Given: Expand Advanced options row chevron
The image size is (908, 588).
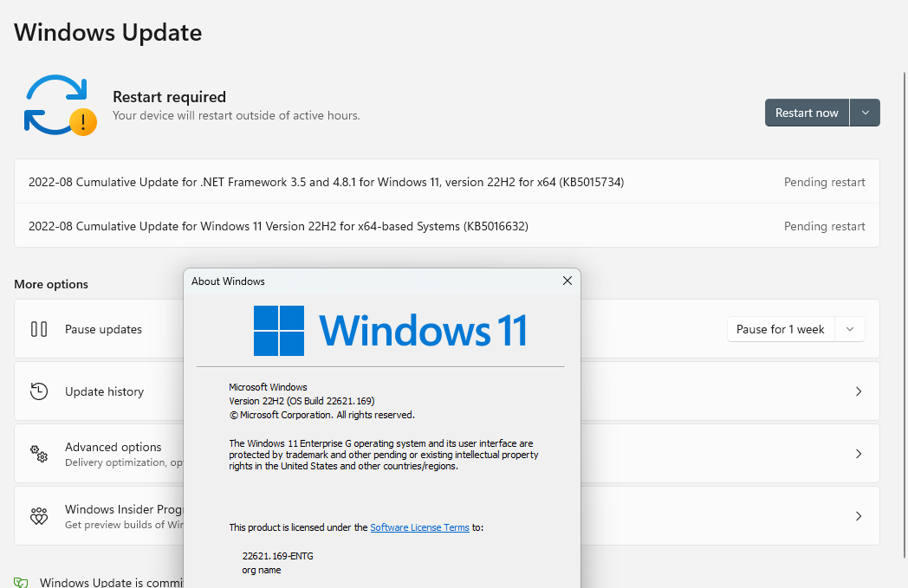Looking at the screenshot, I should point(859,454).
